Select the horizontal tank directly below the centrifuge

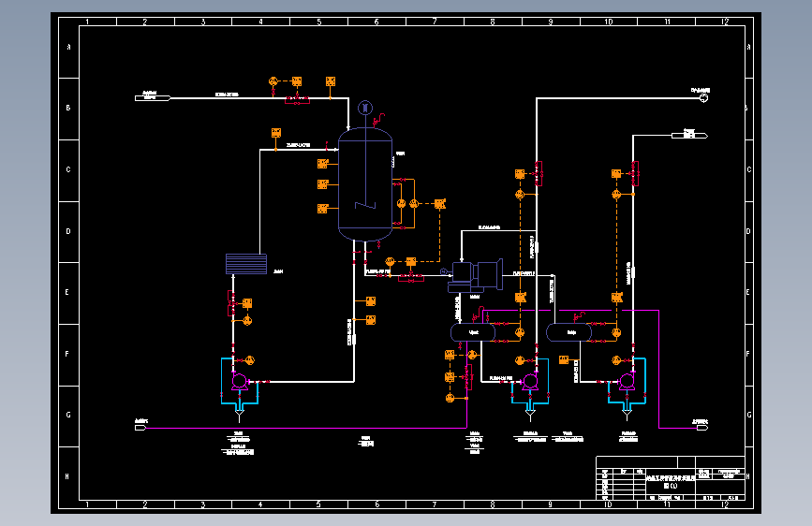pyautogui.click(x=473, y=332)
